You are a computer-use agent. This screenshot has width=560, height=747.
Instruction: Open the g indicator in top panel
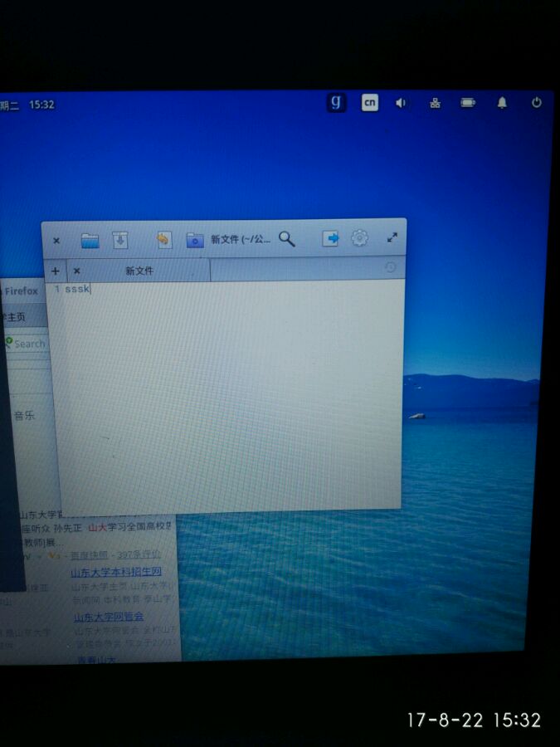pyautogui.click(x=336, y=103)
